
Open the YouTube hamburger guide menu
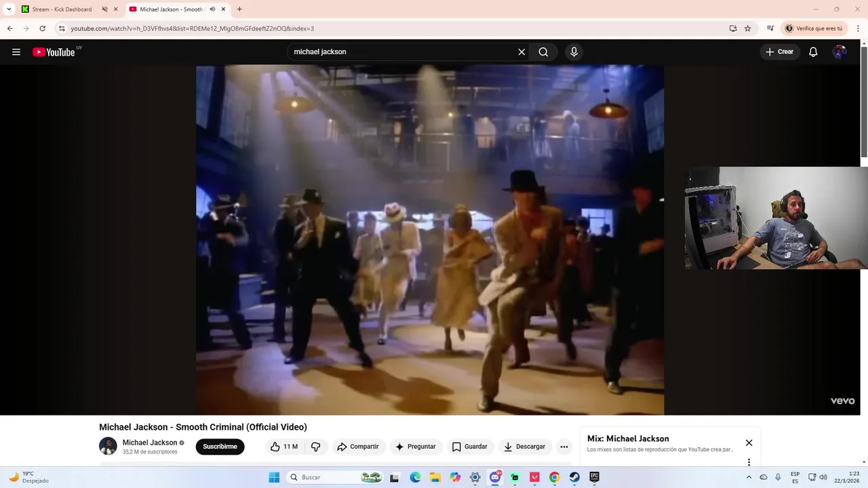coord(16,52)
